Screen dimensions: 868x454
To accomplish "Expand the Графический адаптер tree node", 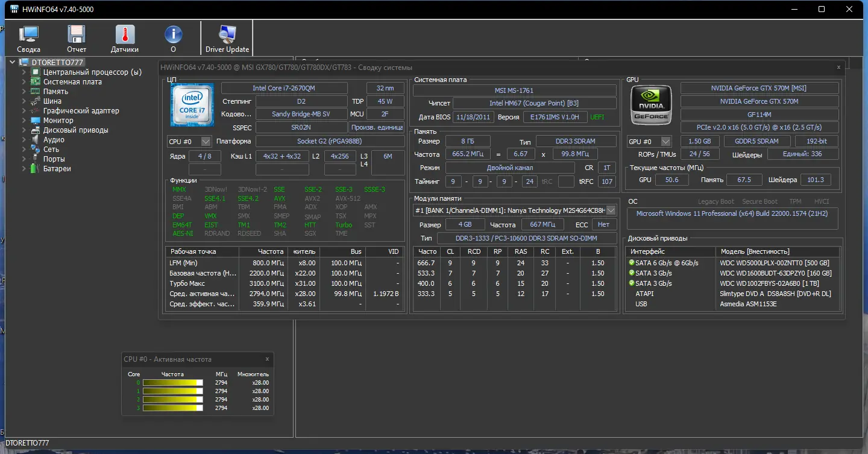I will pyautogui.click(x=24, y=110).
